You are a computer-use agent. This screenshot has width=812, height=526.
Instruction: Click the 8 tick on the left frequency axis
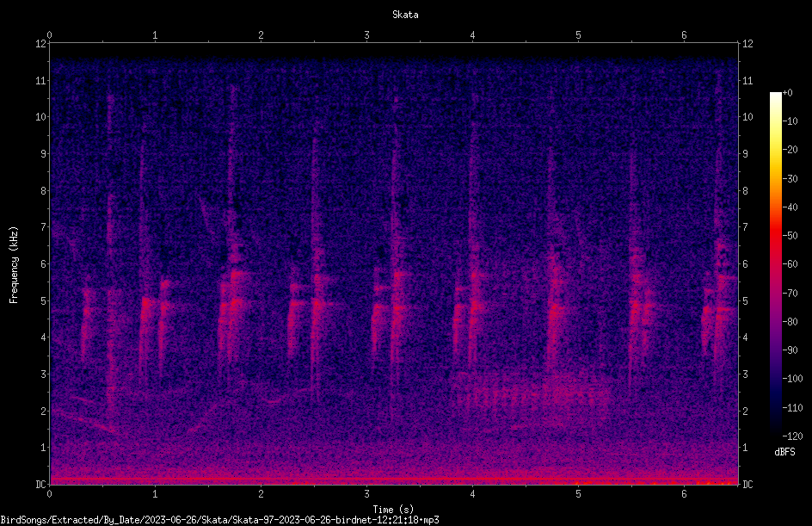pyautogui.click(x=44, y=191)
